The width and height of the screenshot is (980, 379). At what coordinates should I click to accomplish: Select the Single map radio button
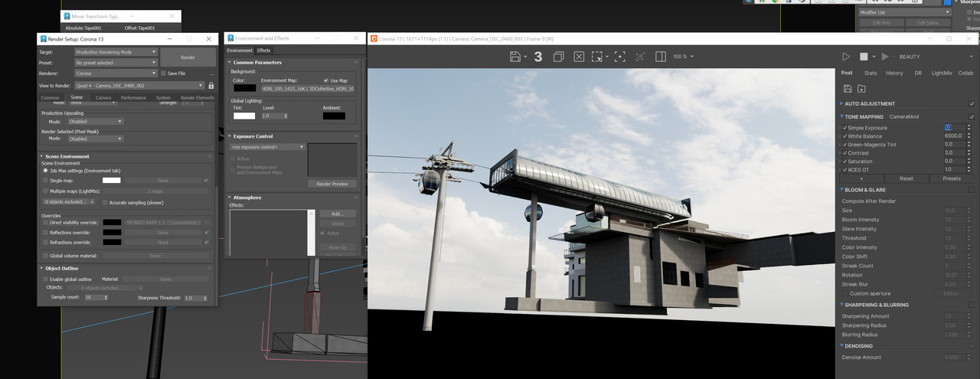[44, 180]
